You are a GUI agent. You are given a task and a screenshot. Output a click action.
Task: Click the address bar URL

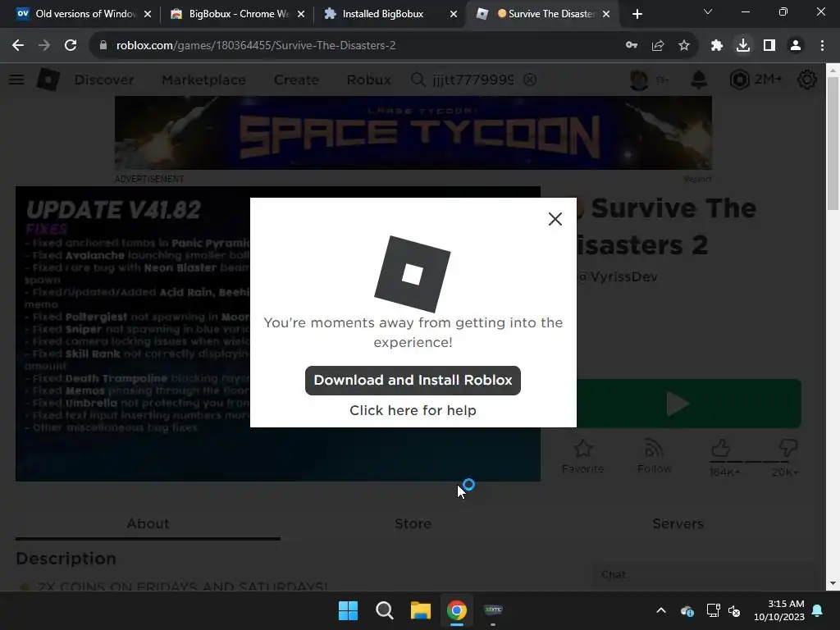point(256,46)
